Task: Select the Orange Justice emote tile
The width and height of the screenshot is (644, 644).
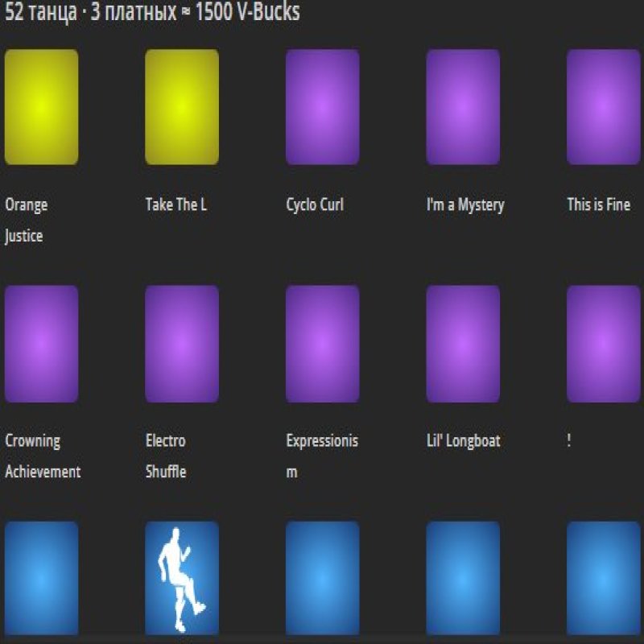Action: pos(41,105)
